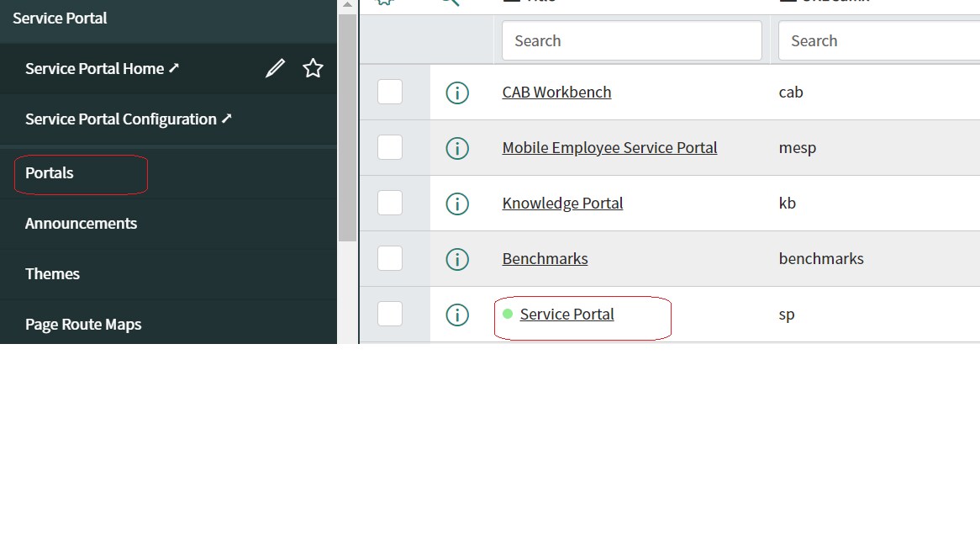
Task: Open the Benchmarks portal record
Action: tap(545, 258)
